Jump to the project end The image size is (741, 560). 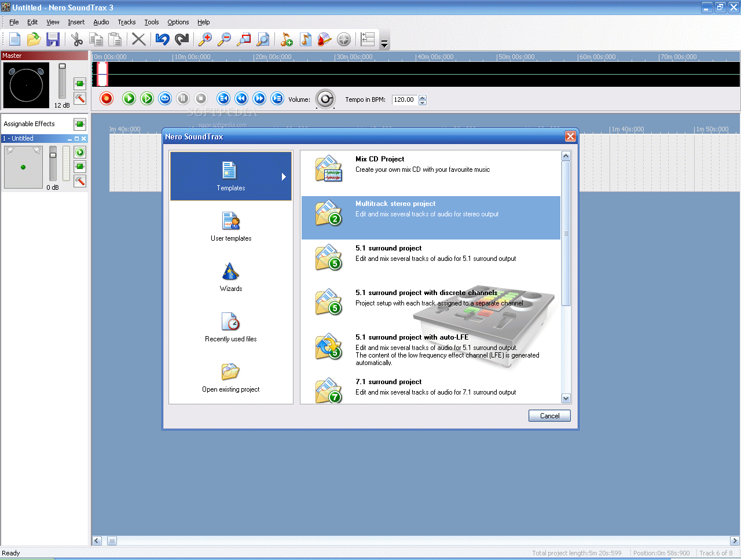click(277, 98)
